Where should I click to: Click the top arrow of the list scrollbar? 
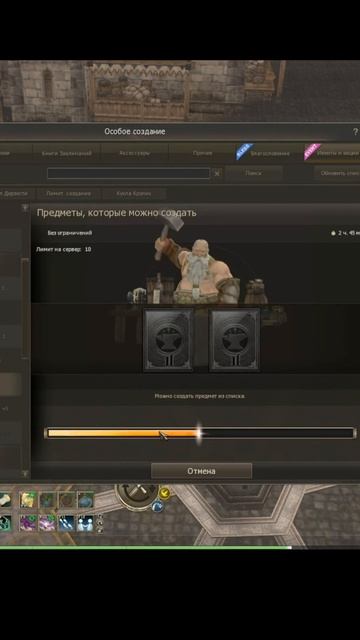coord(25,208)
